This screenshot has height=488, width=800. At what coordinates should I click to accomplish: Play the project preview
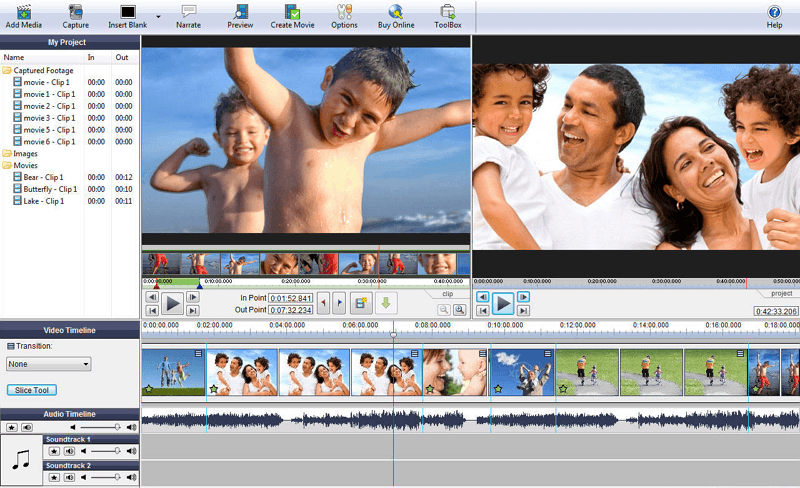(x=503, y=303)
